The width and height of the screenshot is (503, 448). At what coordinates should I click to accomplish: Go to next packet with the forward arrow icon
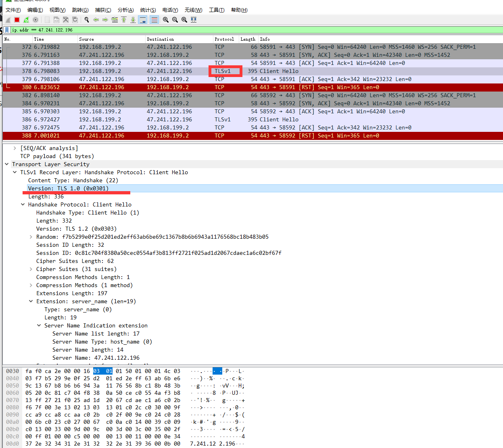[x=105, y=19]
